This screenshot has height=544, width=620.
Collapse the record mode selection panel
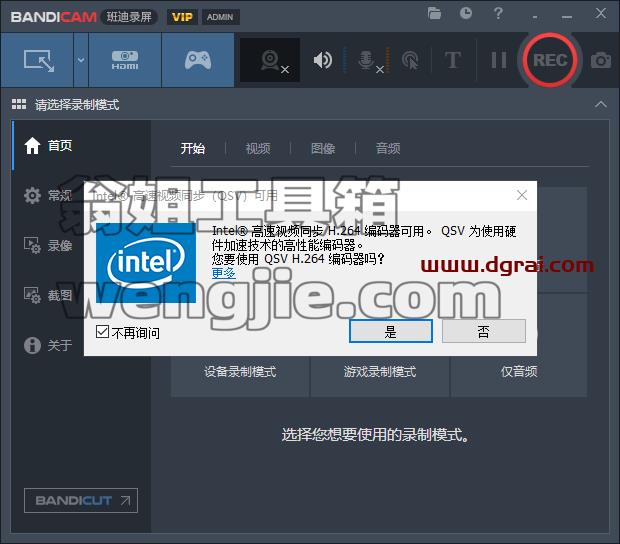pos(601,104)
